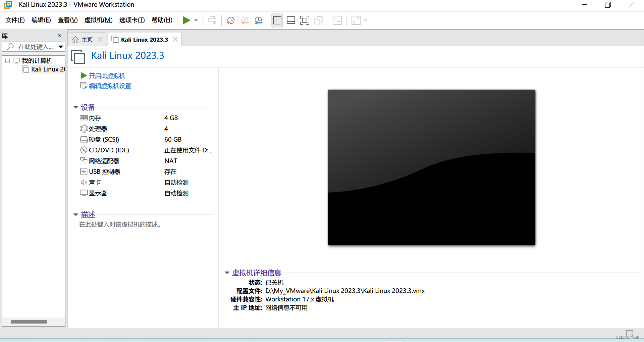Open the snapshot manager

258,20
